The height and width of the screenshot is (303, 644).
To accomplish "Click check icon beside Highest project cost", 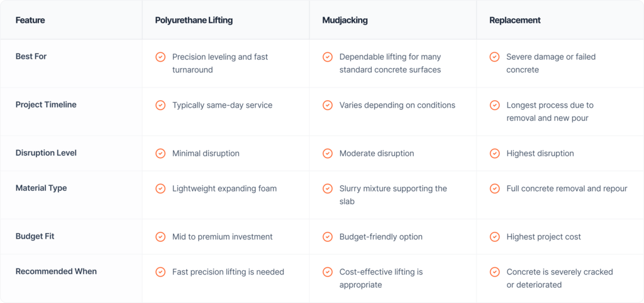I will [495, 237].
